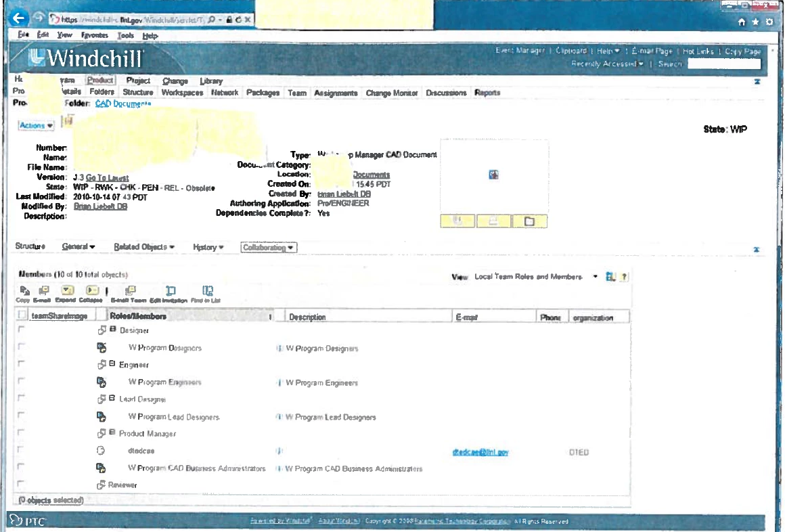Image resolution: width=785 pixels, height=532 pixels.
Task: Click the E-mail icon in Members toolbar
Action: click(x=43, y=290)
